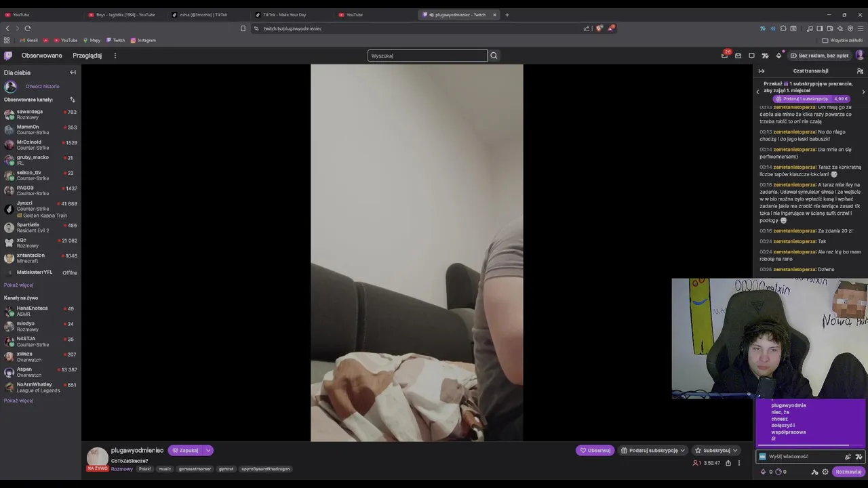Click the Wyszukaj search field
Screen dimensions: 868x488
tap(427, 56)
